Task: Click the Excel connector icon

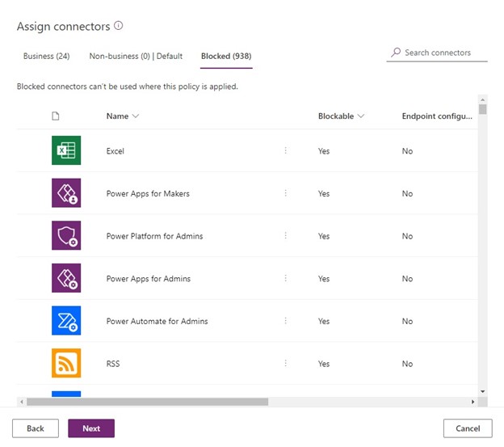Action: coord(66,151)
